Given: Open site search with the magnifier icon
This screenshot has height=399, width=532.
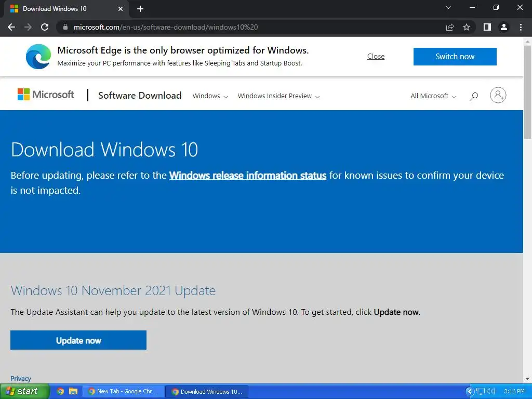Looking at the screenshot, I should click(x=474, y=96).
